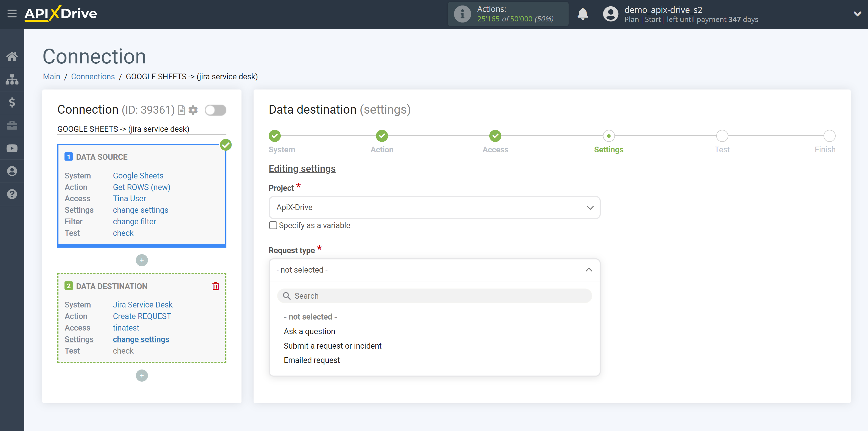Click the plus button below Data Source
This screenshot has height=431, width=868.
[x=142, y=260]
